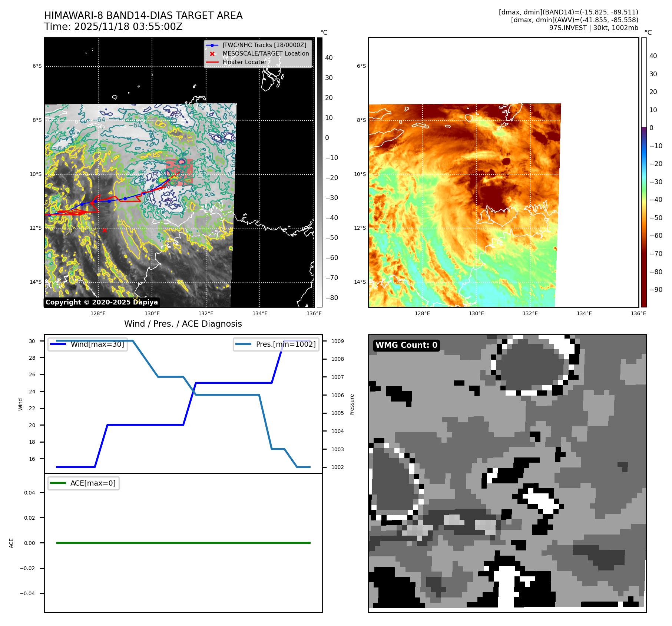Click the ACE[max=0] legend label

[93, 483]
